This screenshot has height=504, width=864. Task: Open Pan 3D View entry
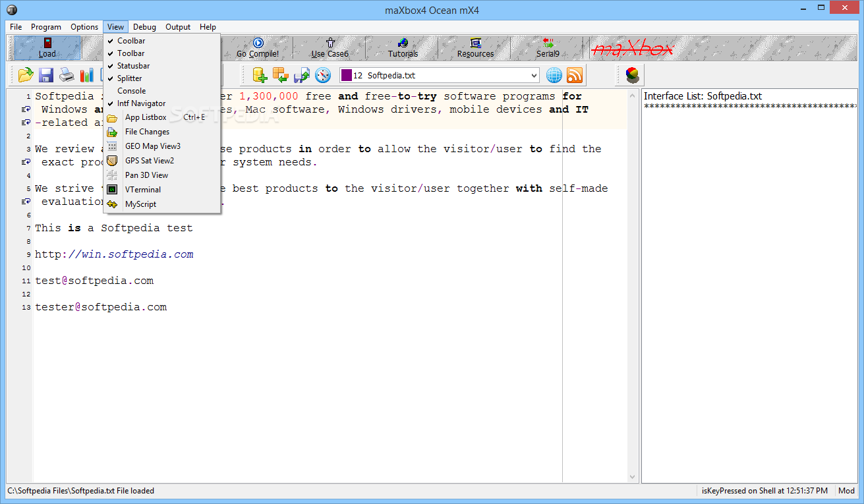[x=162, y=175]
